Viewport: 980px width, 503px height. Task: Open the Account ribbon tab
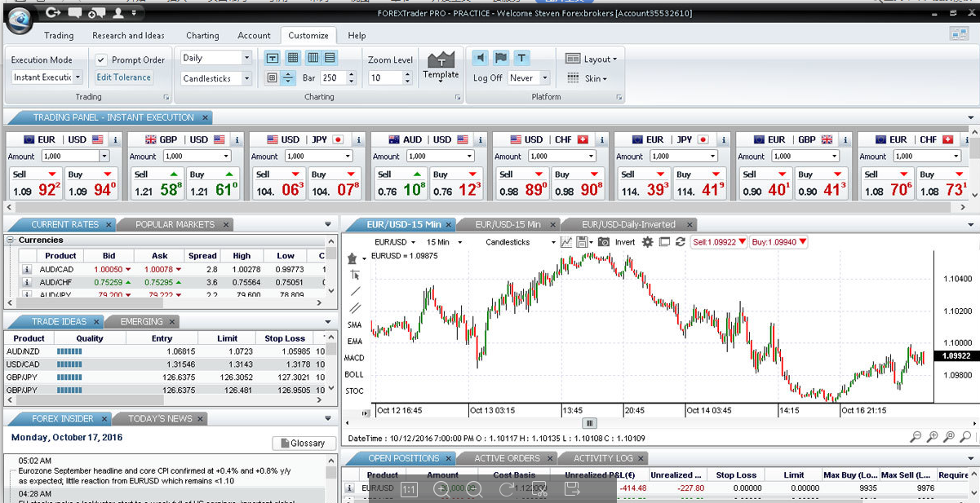pos(254,36)
